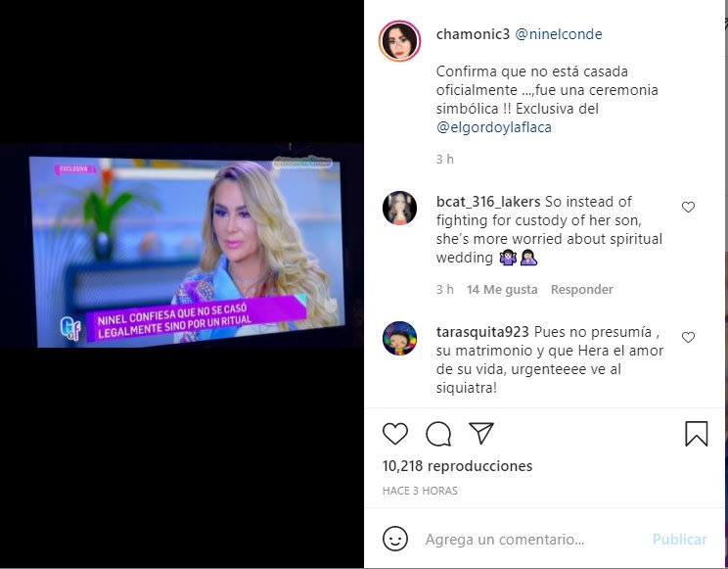Click the tarasquita923 username
The image size is (728, 569).
(x=482, y=332)
